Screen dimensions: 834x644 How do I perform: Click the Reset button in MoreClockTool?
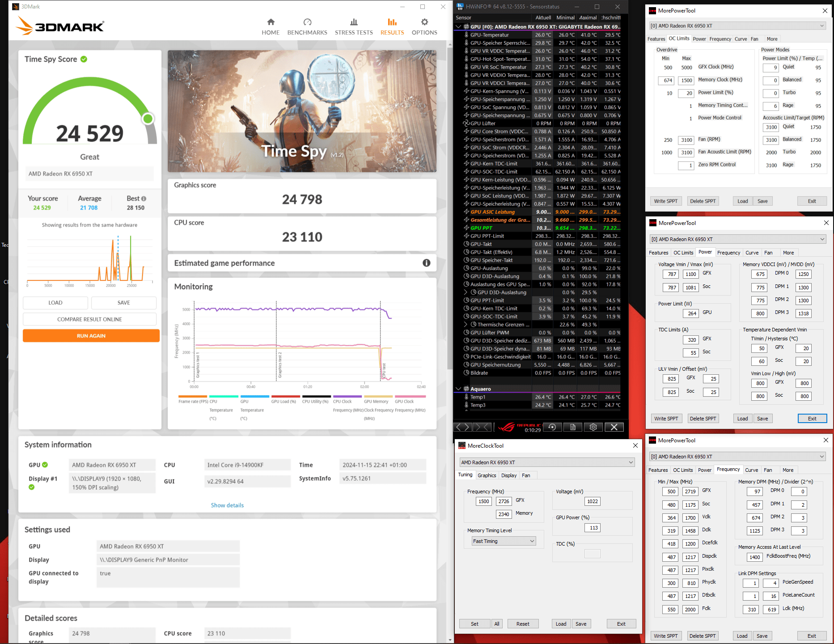pyautogui.click(x=523, y=624)
